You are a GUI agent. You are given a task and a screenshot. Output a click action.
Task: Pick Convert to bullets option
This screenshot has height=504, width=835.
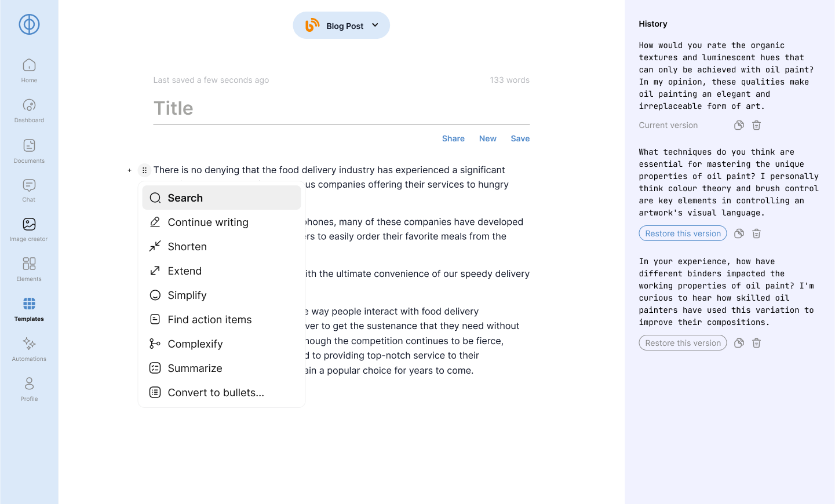coord(216,393)
